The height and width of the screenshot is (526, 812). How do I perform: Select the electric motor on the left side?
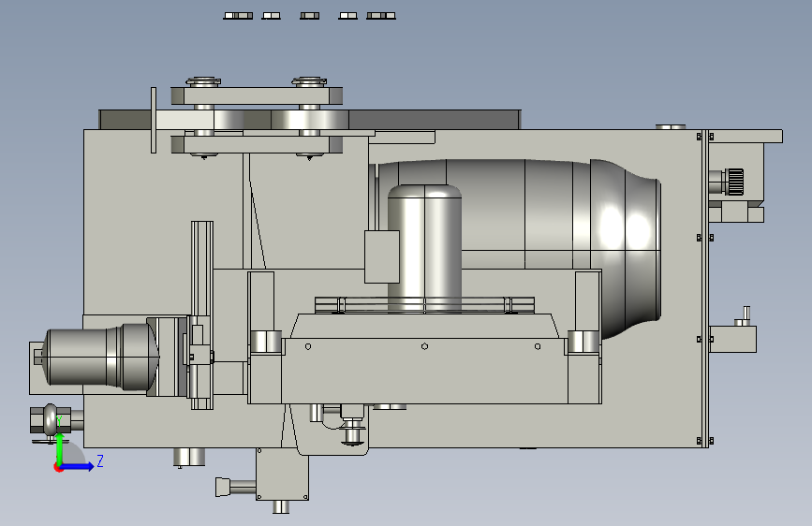tap(101, 357)
